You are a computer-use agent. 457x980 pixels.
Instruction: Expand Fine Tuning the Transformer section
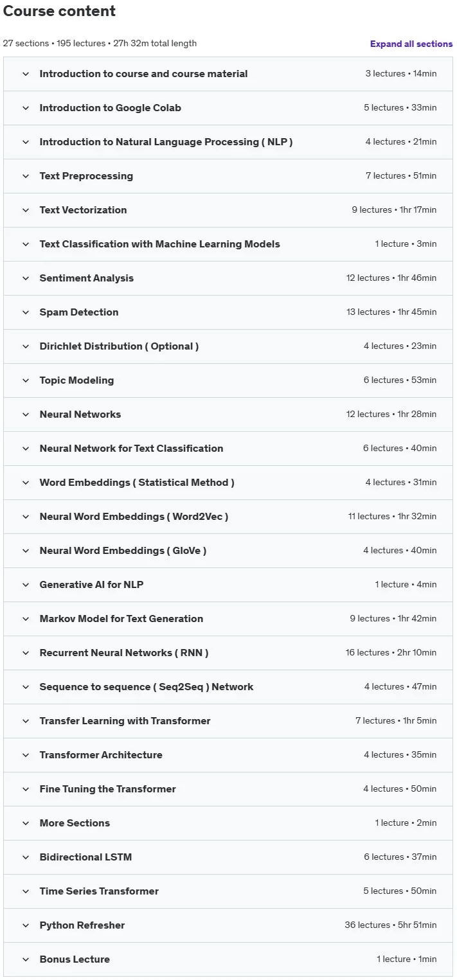pyautogui.click(x=228, y=789)
